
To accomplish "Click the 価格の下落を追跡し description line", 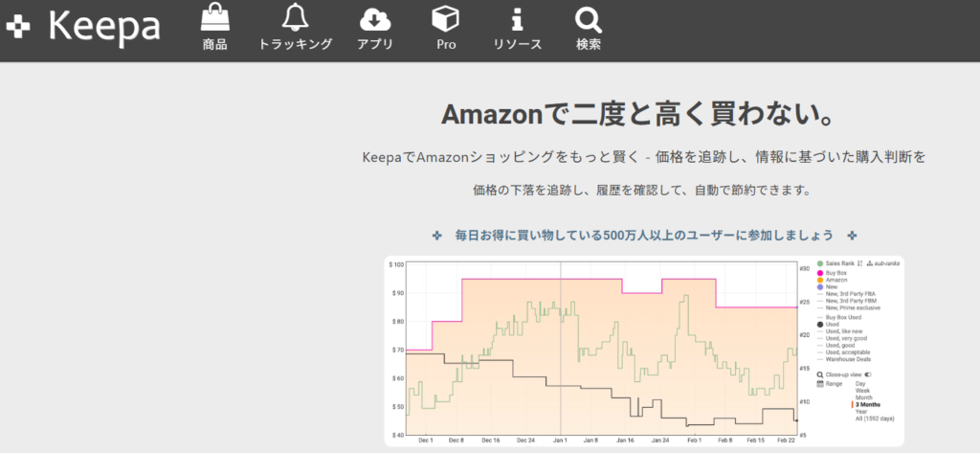I will (x=642, y=191).
